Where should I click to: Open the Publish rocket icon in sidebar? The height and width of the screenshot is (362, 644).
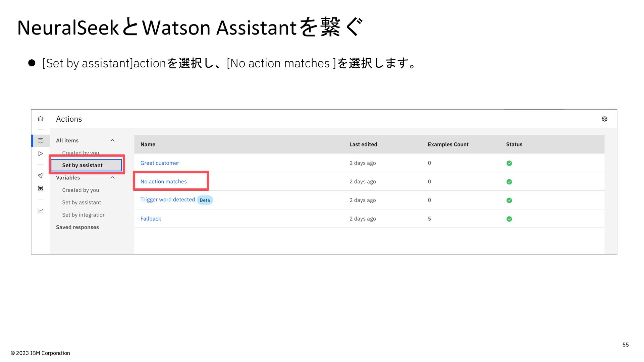41,176
